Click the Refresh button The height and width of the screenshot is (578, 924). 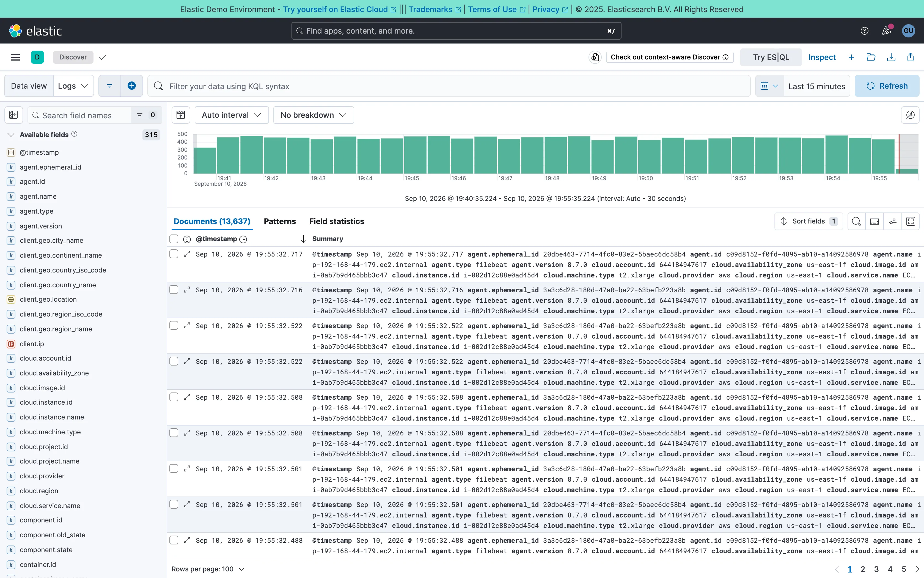887,86
